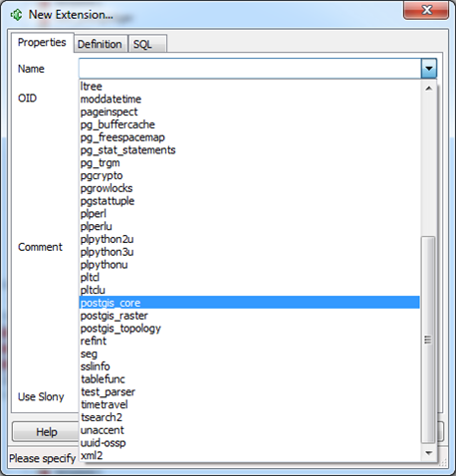Close the New Extension dialog
The height and width of the screenshot is (476, 456).
click(426, 10)
